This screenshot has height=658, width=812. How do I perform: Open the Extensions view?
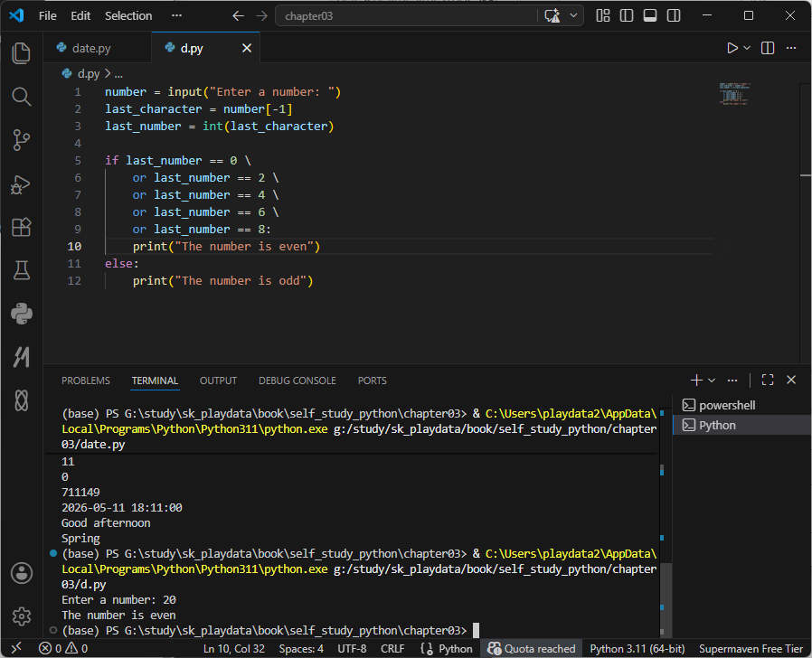pyautogui.click(x=21, y=227)
